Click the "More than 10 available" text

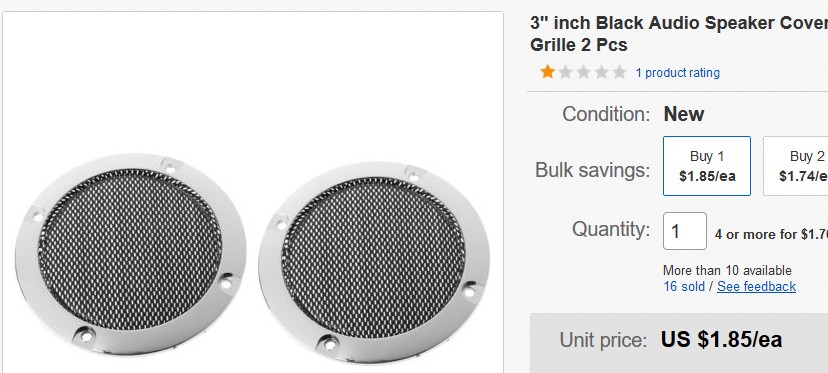coord(727,271)
